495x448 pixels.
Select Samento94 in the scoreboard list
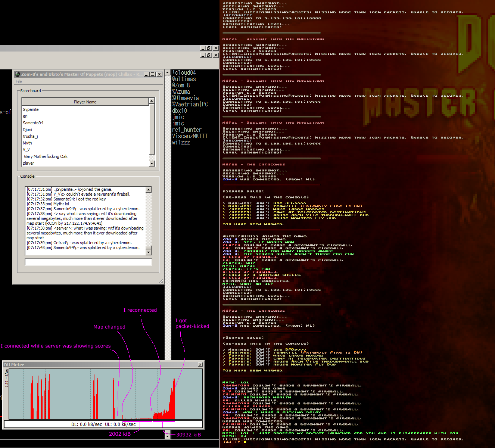tap(33, 123)
